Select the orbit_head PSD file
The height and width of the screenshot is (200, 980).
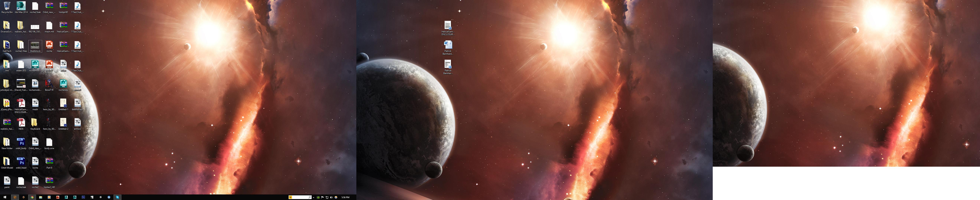(x=21, y=163)
